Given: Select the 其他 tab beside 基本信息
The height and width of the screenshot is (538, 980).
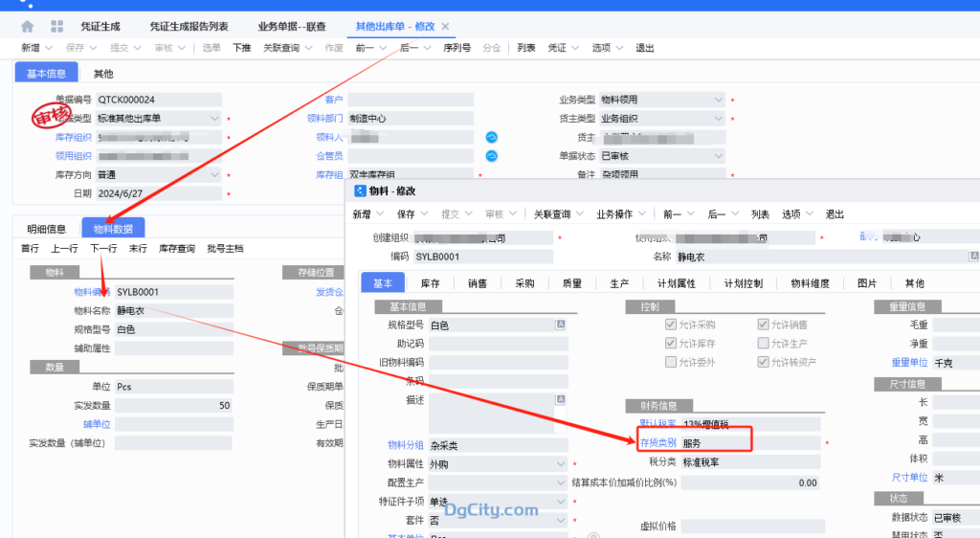Looking at the screenshot, I should pyautogui.click(x=103, y=74).
